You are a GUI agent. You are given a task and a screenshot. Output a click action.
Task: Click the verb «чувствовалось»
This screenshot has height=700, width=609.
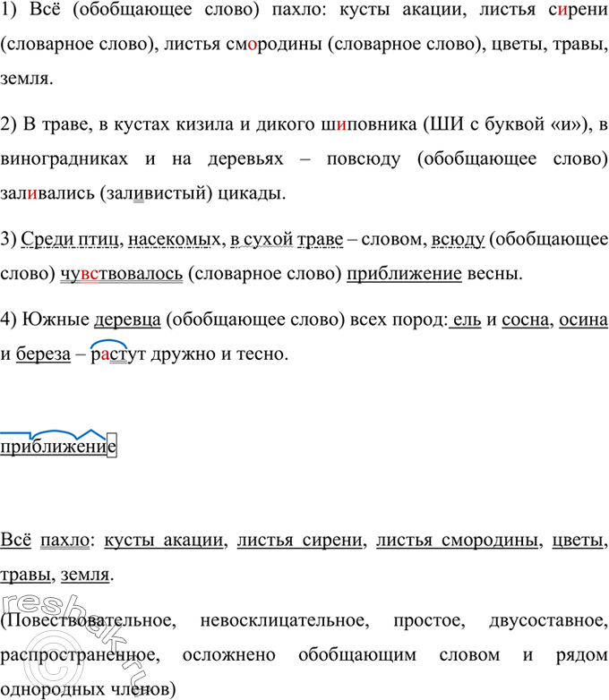coord(122,274)
